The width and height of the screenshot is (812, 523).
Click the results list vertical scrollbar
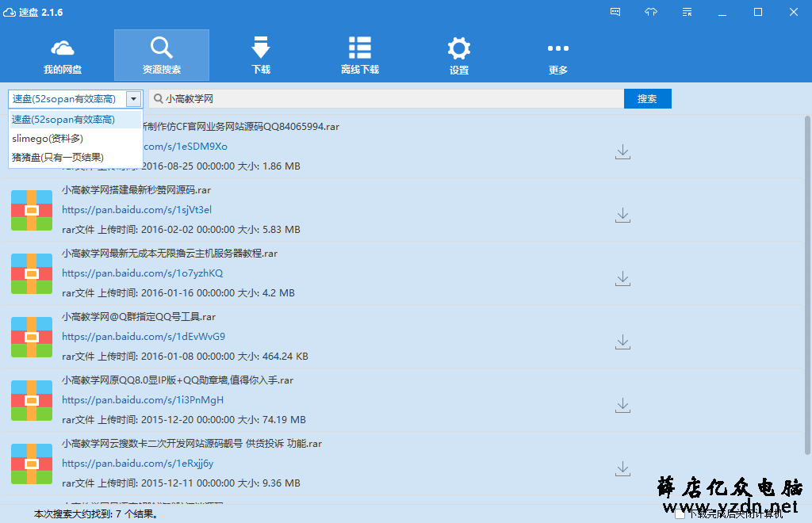(806, 285)
